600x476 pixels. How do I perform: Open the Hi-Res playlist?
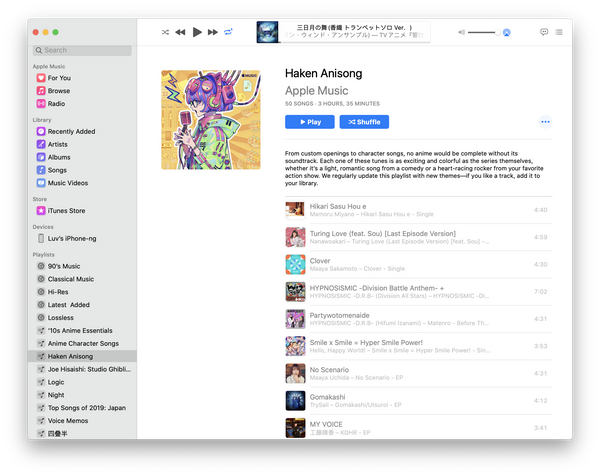point(82,292)
